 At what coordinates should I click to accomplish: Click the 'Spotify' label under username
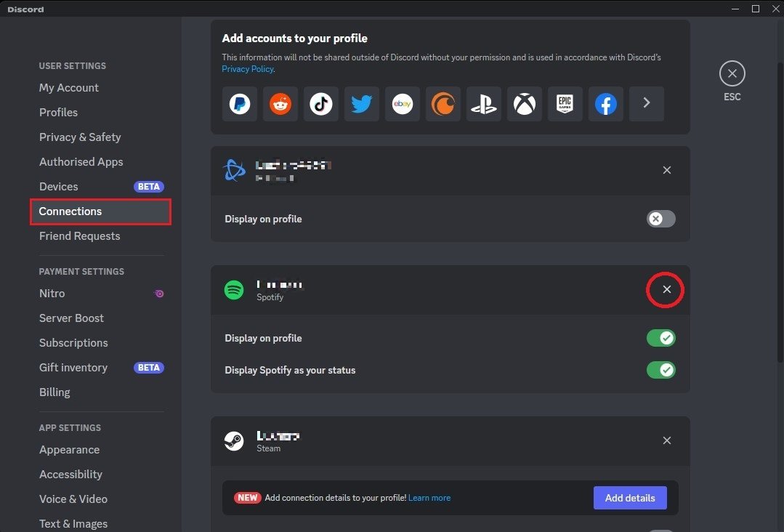pyautogui.click(x=270, y=297)
